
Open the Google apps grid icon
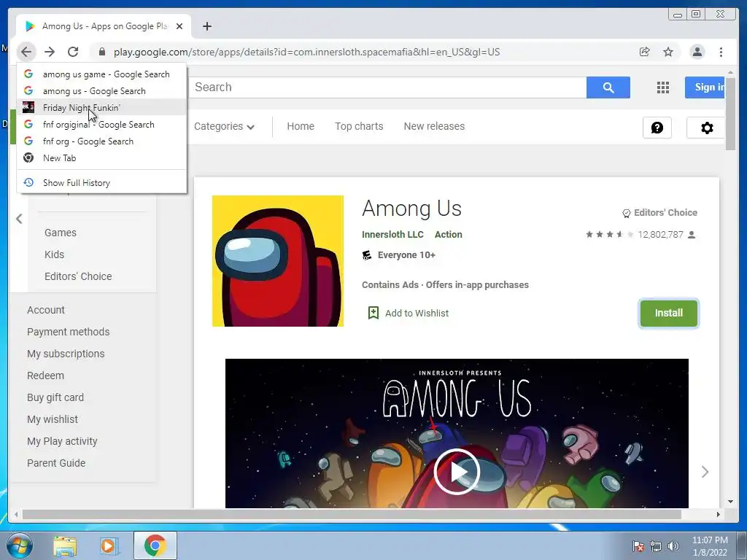point(662,87)
